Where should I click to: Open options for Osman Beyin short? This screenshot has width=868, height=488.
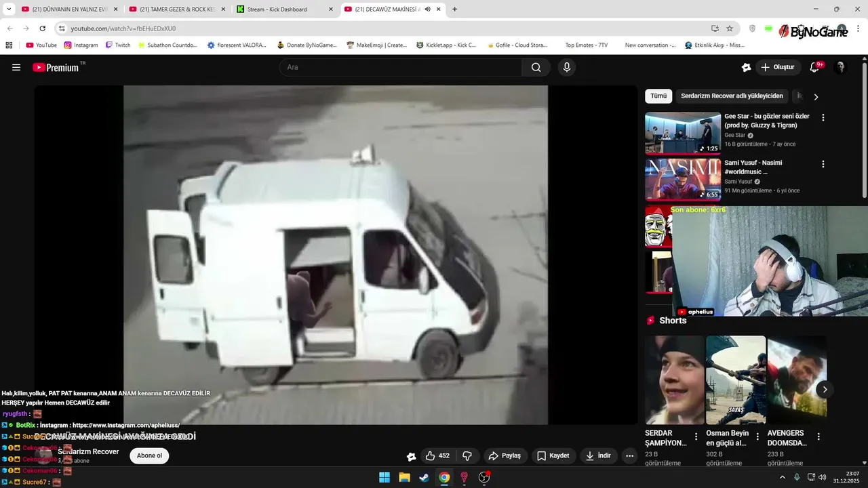757,436
